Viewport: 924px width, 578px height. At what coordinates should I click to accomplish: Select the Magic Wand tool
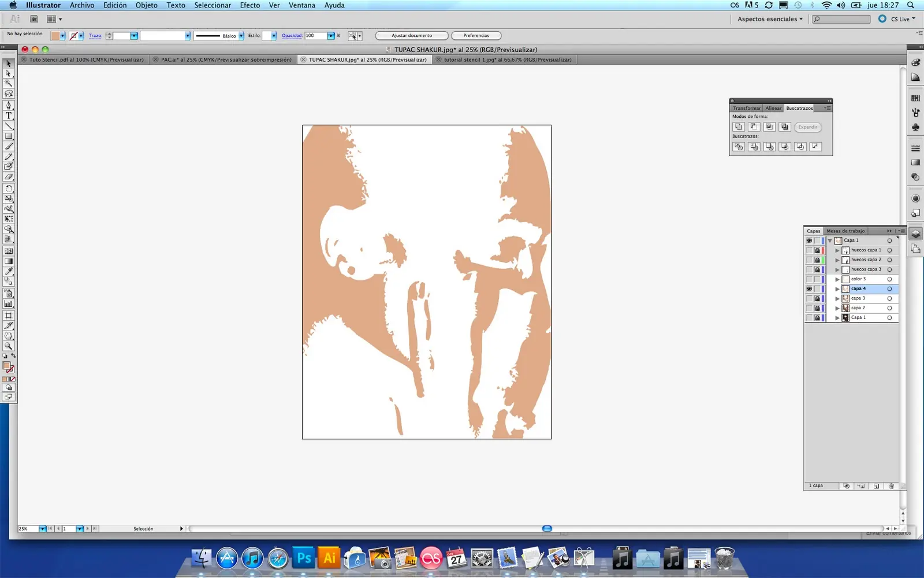pos(9,83)
